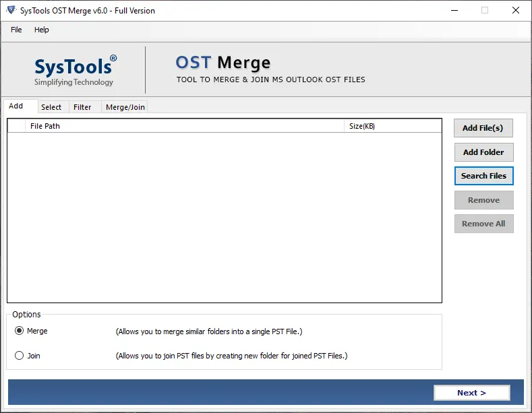The image size is (532, 413).
Task: Click the Add Folder button
Action: [484, 152]
